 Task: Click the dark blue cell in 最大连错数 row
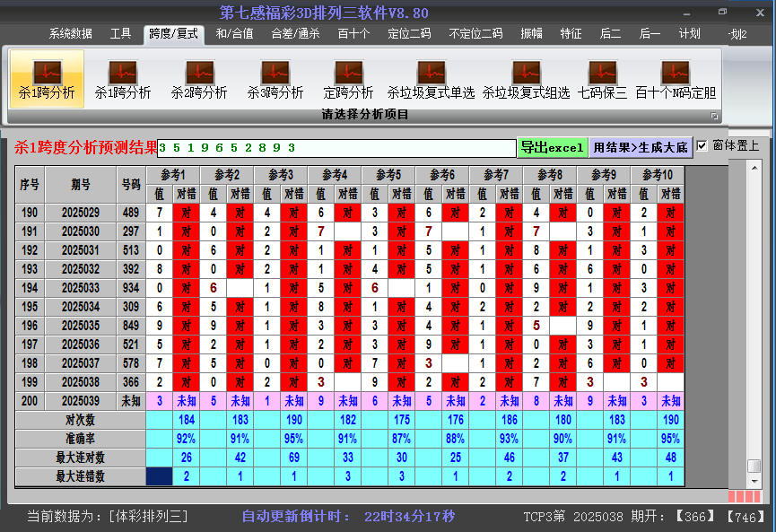[160, 476]
